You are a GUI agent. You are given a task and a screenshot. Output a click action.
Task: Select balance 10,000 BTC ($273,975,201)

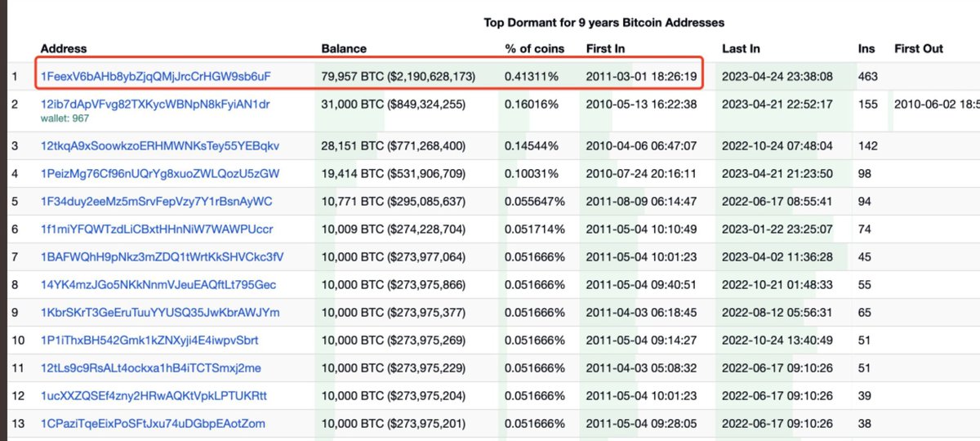pos(394,424)
